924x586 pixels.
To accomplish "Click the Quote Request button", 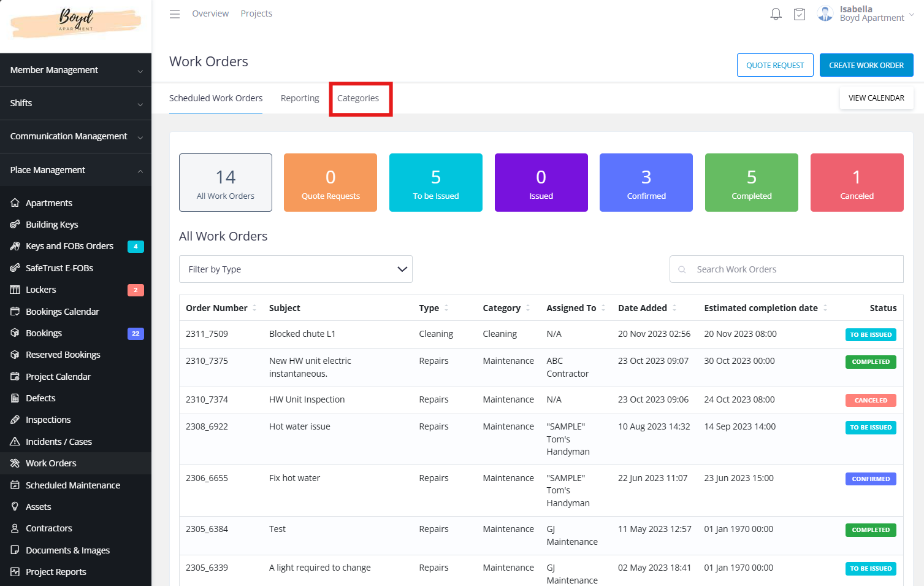I will (775, 65).
